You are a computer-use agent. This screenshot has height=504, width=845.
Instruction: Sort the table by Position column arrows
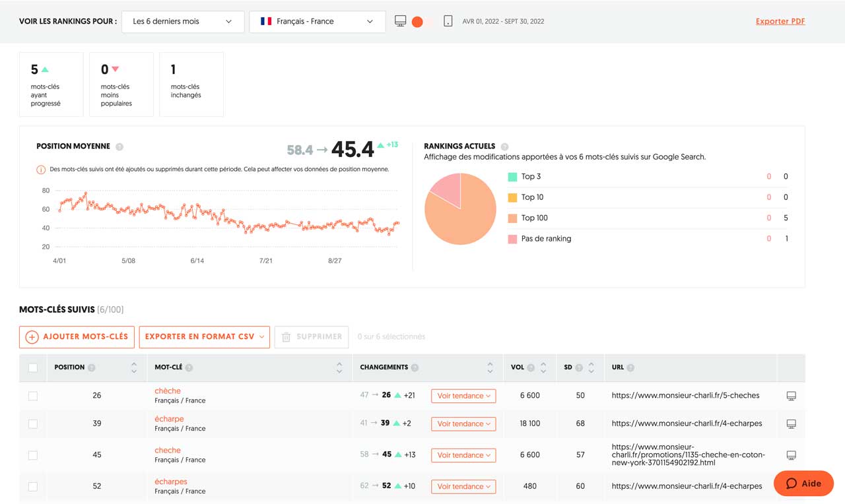pyautogui.click(x=134, y=367)
